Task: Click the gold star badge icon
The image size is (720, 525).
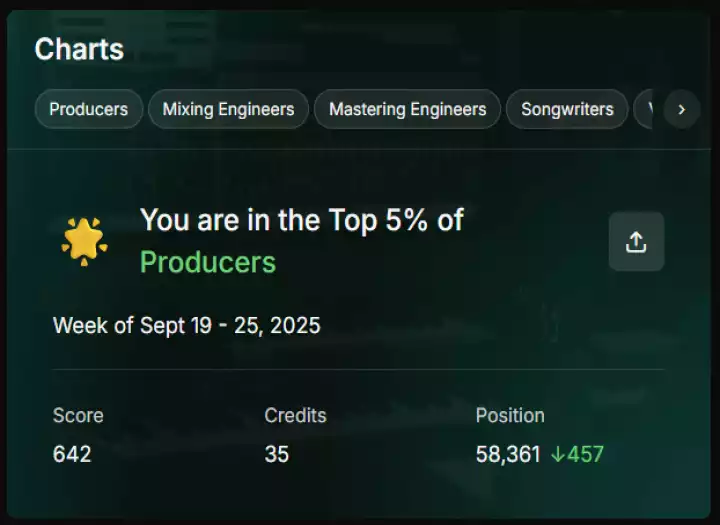Action: [x=83, y=241]
